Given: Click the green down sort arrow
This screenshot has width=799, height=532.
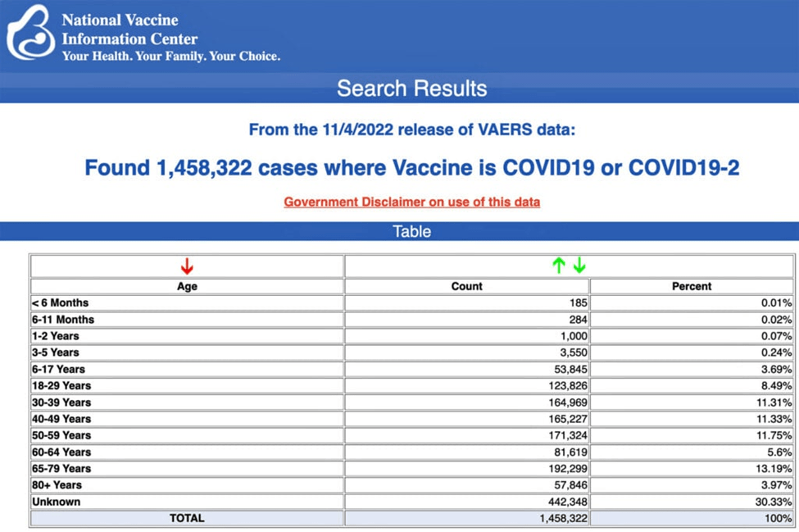Looking at the screenshot, I should (579, 266).
